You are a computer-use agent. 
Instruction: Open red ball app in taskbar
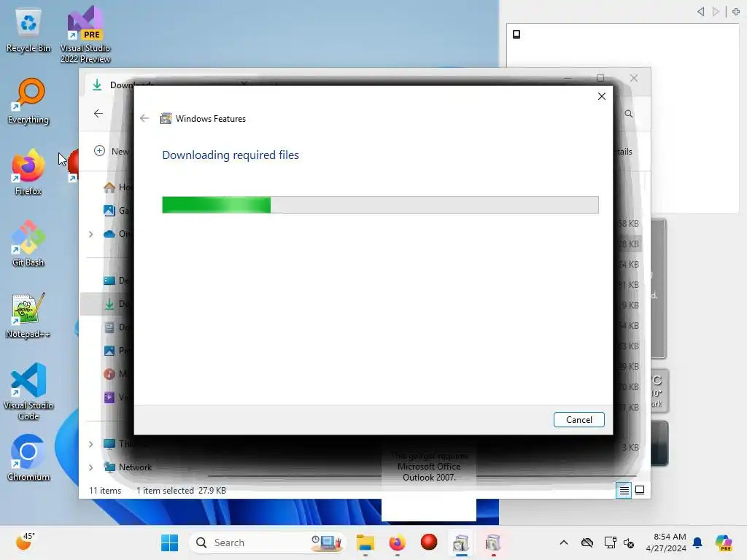click(x=429, y=542)
